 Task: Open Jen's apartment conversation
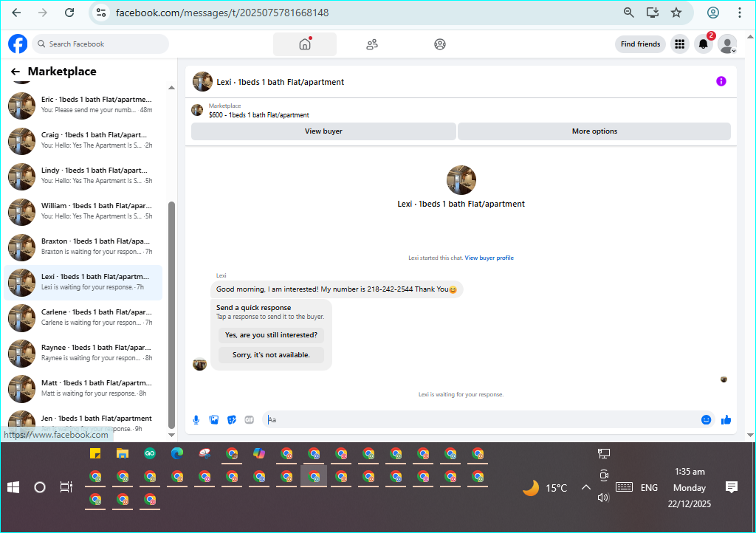(x=83, y=423)
